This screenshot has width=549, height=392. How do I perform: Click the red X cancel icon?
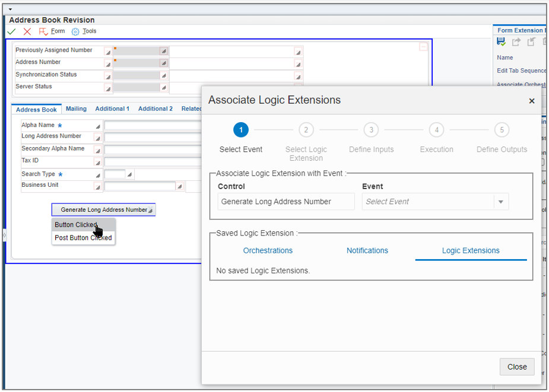point(27,31)
